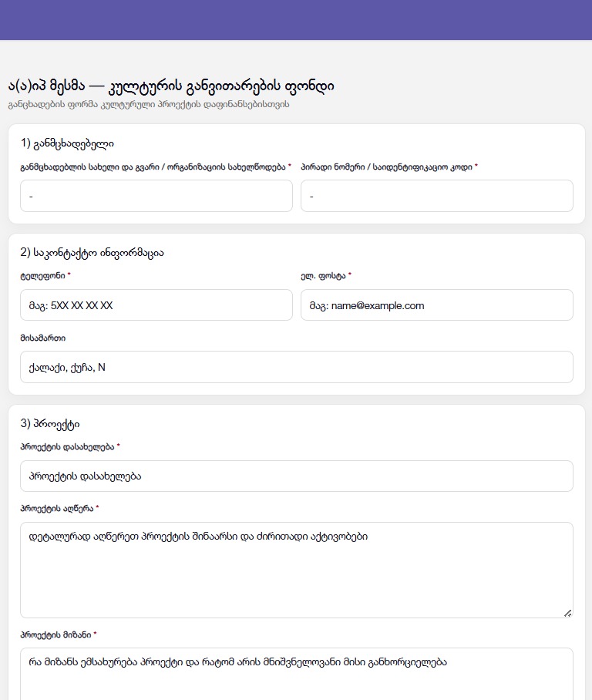Image resolution: width=592 pixels, height=700 pixels.
Task: Click the ელ. ფოსტა field label
Action: 323,275
